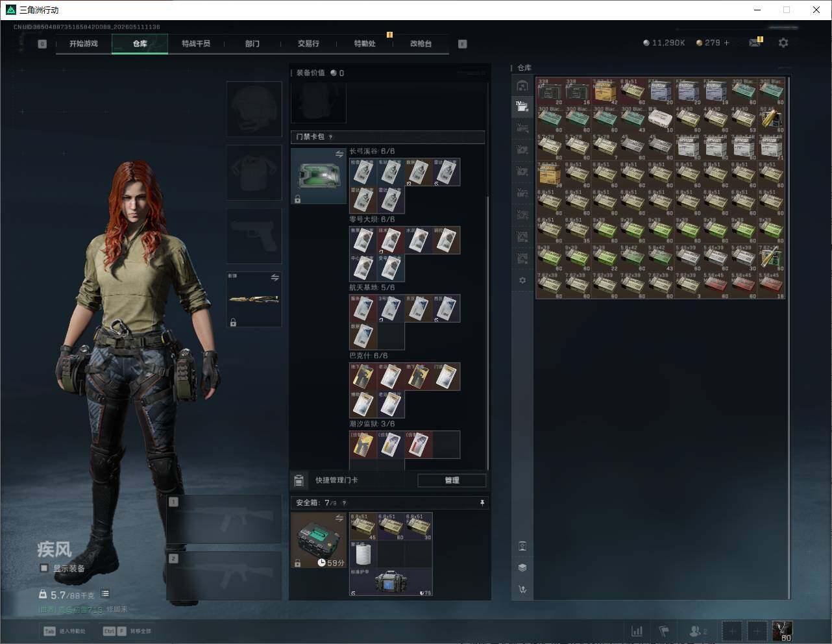Toggle the pin icon on 安全箱 header
The image size is (832, 644).
482,502
